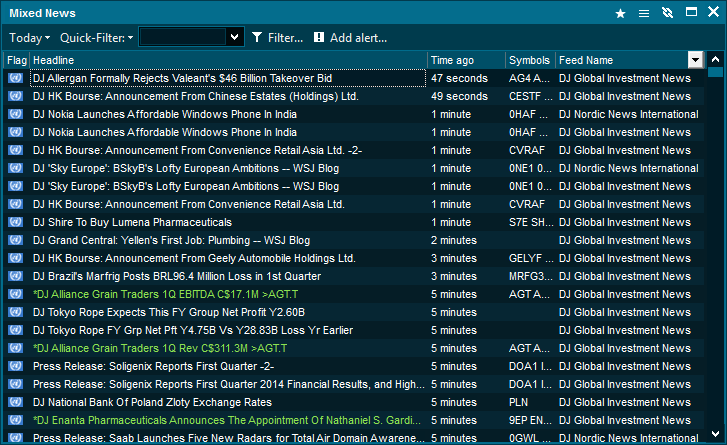Sort by the Symbols column header
The height and width of the screenshot is (445, 727).
[530, 60]
